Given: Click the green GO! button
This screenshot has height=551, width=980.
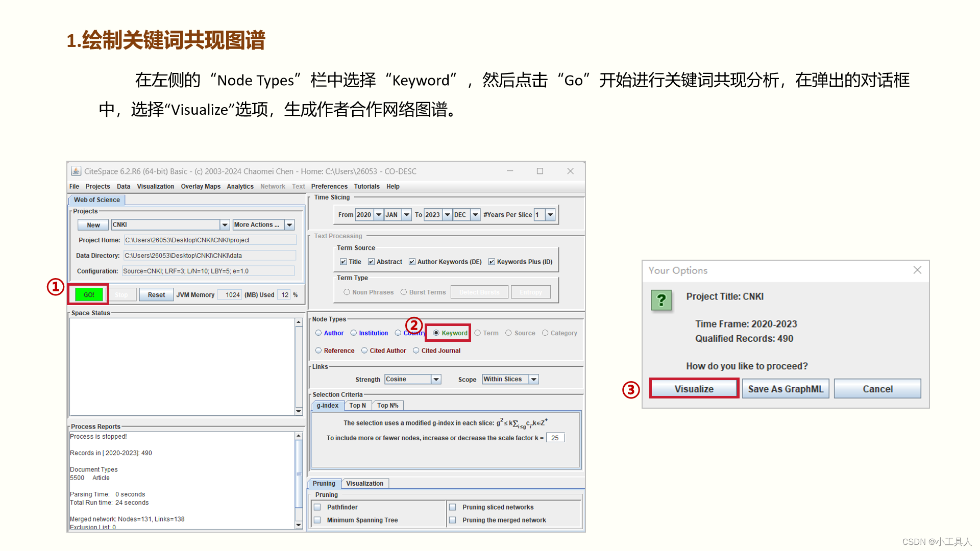Looking at the screenshot, I should [89, 294].
